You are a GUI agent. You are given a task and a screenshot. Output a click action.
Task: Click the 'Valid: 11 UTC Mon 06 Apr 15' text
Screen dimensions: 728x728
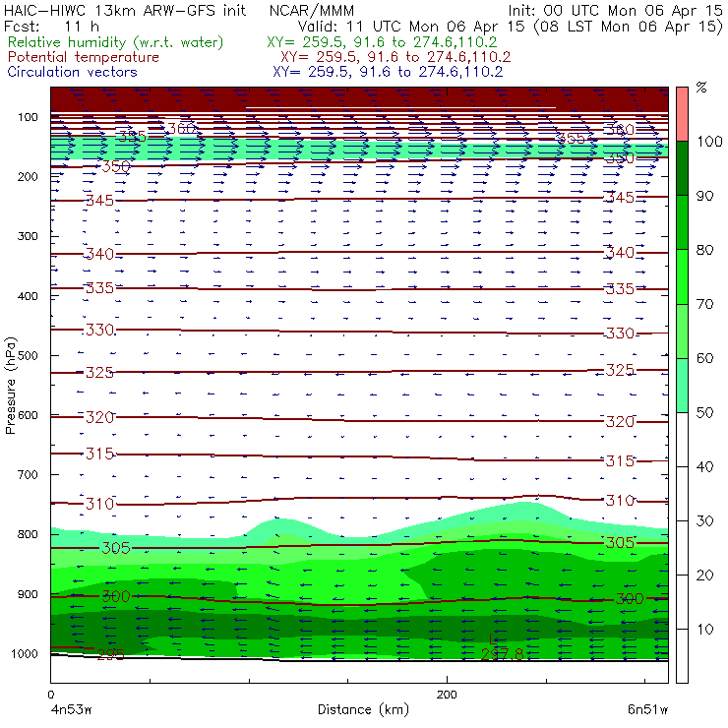tap(413, 27)
